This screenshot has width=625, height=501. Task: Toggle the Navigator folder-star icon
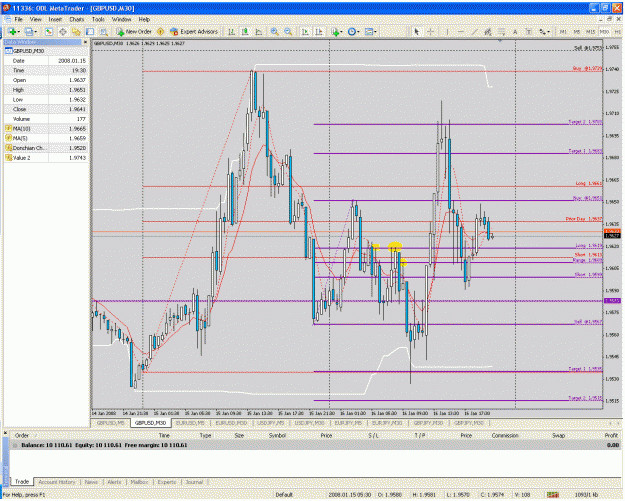tap(76, 31)
